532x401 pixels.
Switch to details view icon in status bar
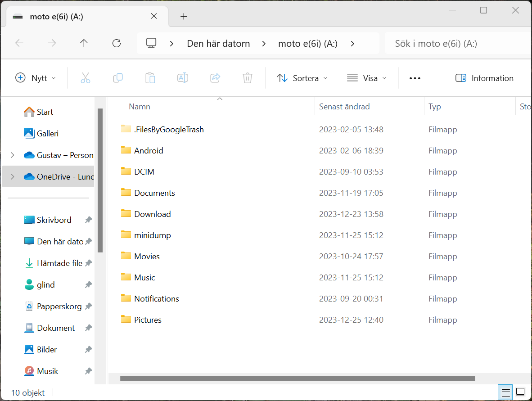tap(505, 392)
